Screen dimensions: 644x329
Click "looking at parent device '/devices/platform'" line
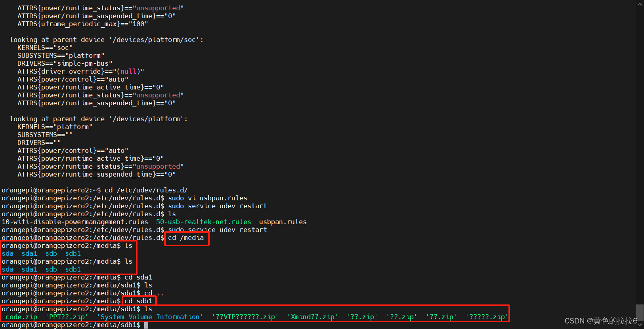99,119
